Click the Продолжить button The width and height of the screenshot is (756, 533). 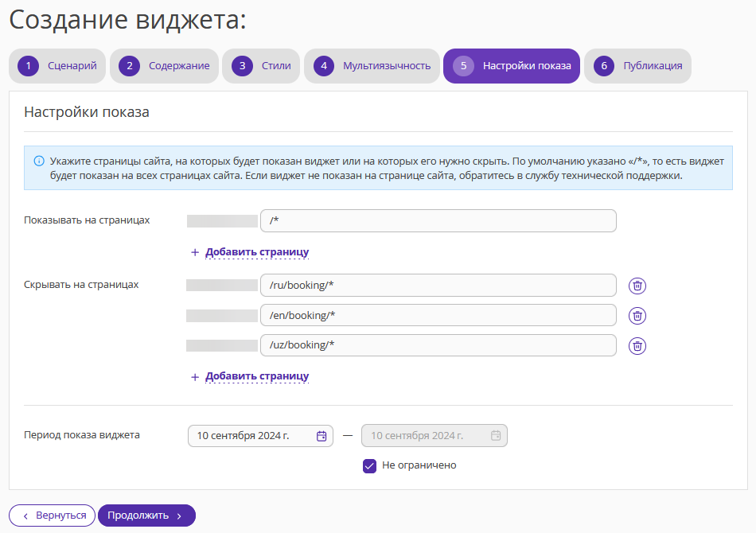146,515
